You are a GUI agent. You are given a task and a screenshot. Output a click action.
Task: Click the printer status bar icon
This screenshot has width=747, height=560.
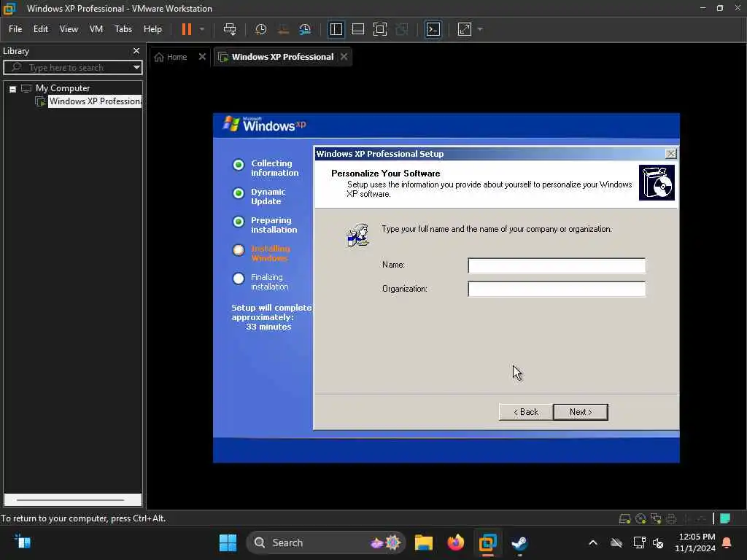click(671, 519)
